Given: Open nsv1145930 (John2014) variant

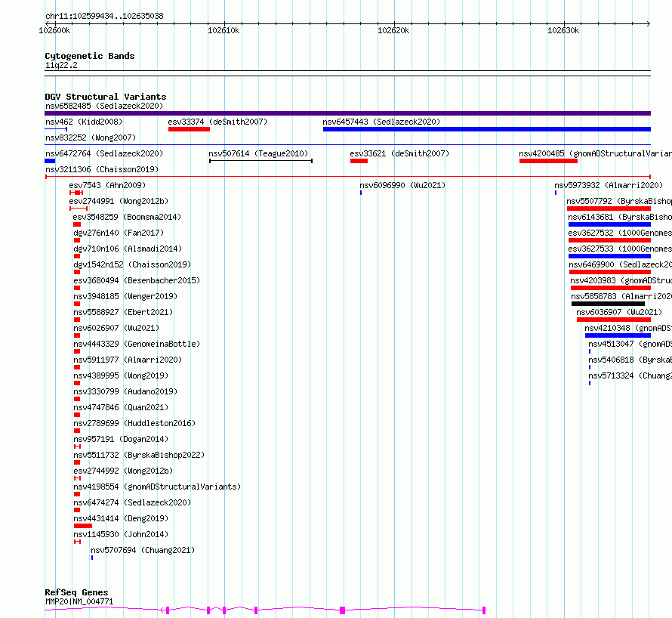Looking at the screenshot, I should [x=121, y=534].
